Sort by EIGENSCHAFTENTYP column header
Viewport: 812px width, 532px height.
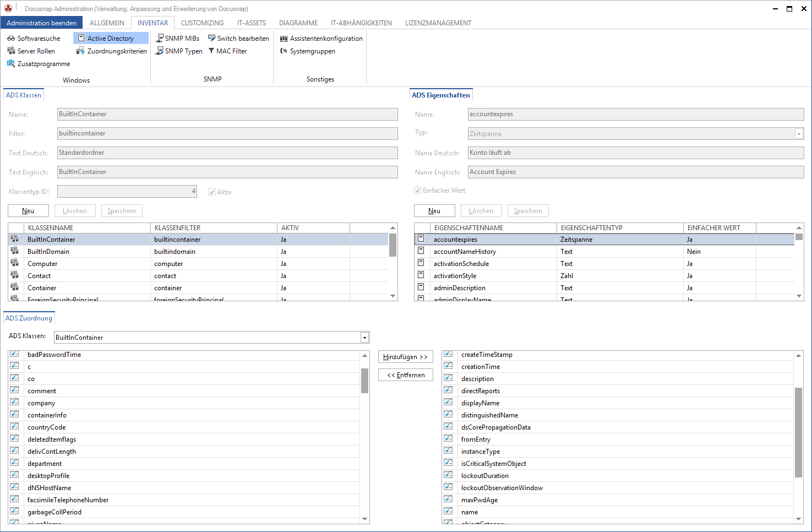coord(620,228)
